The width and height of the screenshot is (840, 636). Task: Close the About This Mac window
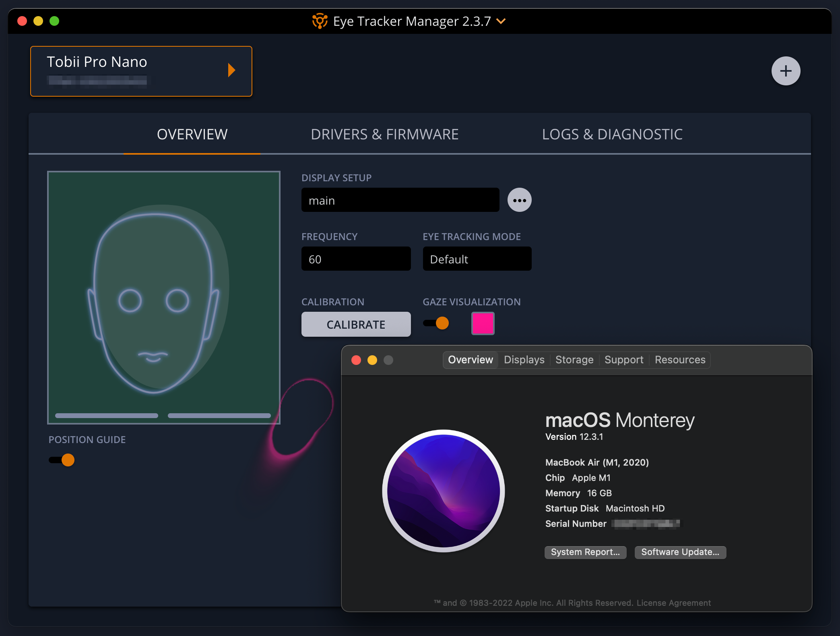tap(356, 360)
